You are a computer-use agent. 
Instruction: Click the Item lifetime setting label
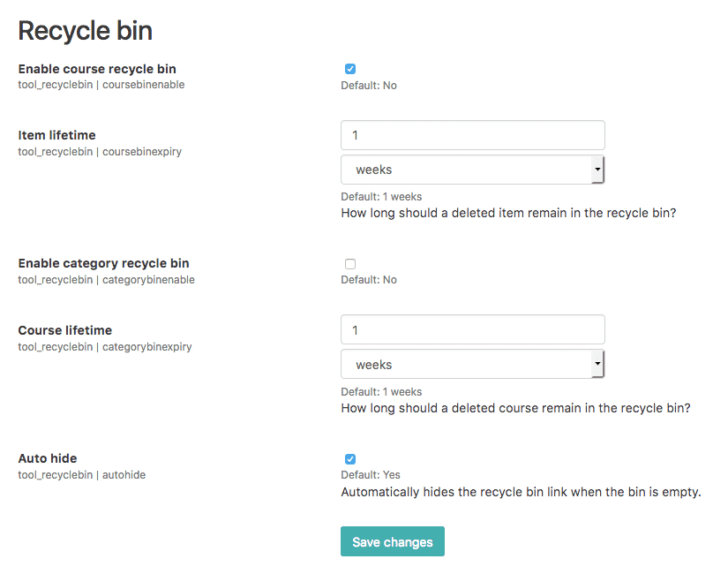pyautogui.click(x=57, y=135)
